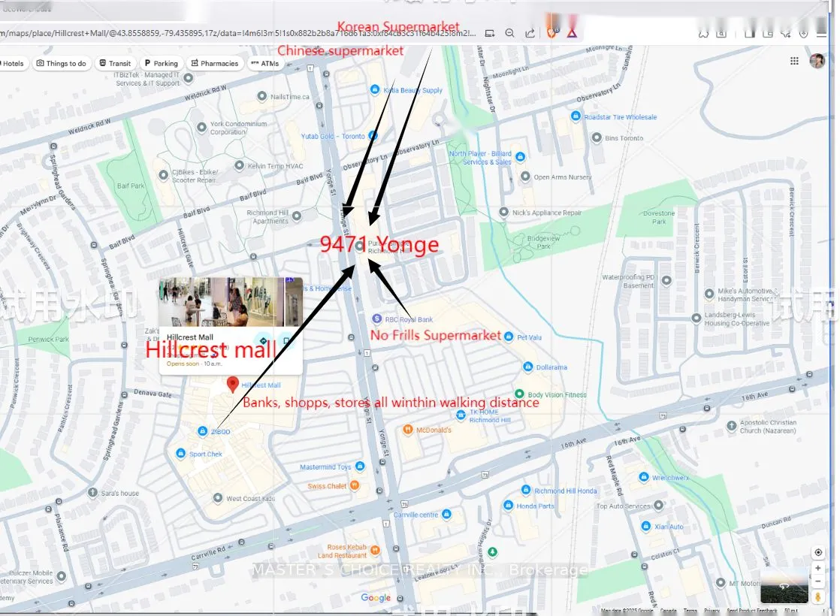This screenshot has height=616, width=840.
Task: Get directions from the Hillcrest Mall card
Action: point(263,340)
